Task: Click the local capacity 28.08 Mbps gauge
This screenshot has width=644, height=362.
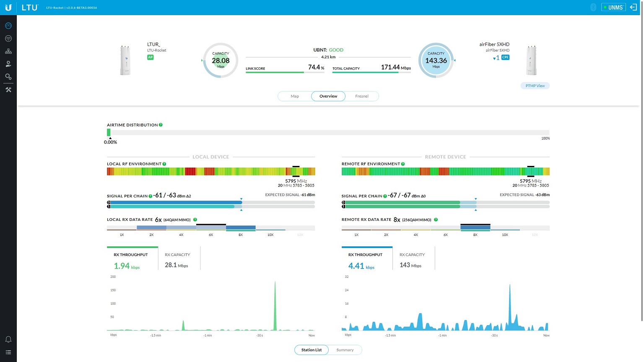Action: click(x=221, y=60)
